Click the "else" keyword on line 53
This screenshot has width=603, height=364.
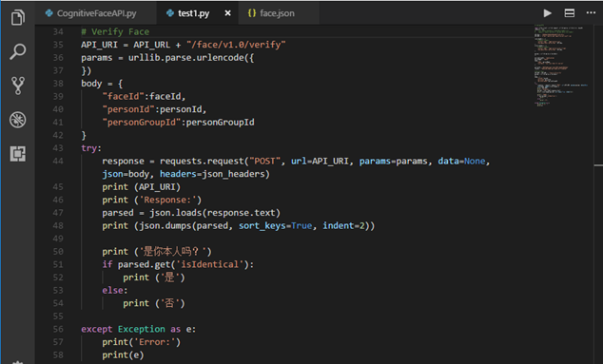112,291
